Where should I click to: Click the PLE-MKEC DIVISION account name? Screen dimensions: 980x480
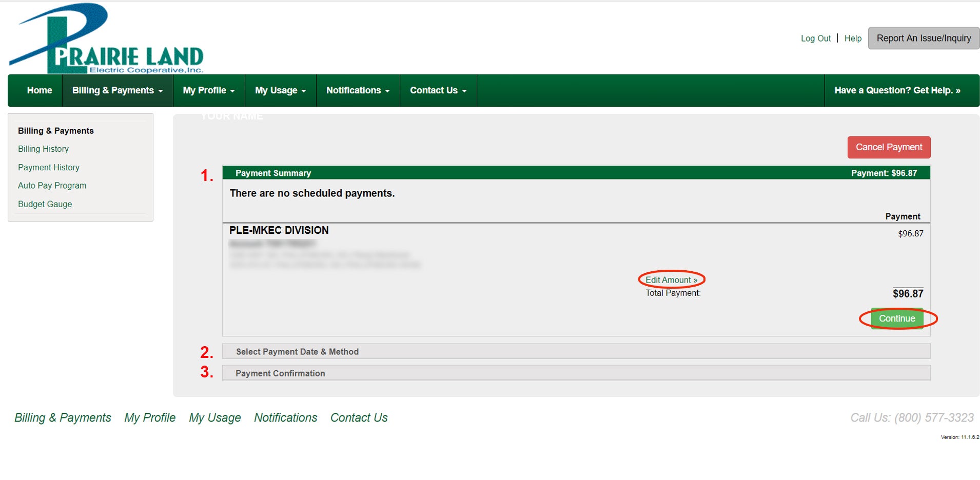click(279, 230)
